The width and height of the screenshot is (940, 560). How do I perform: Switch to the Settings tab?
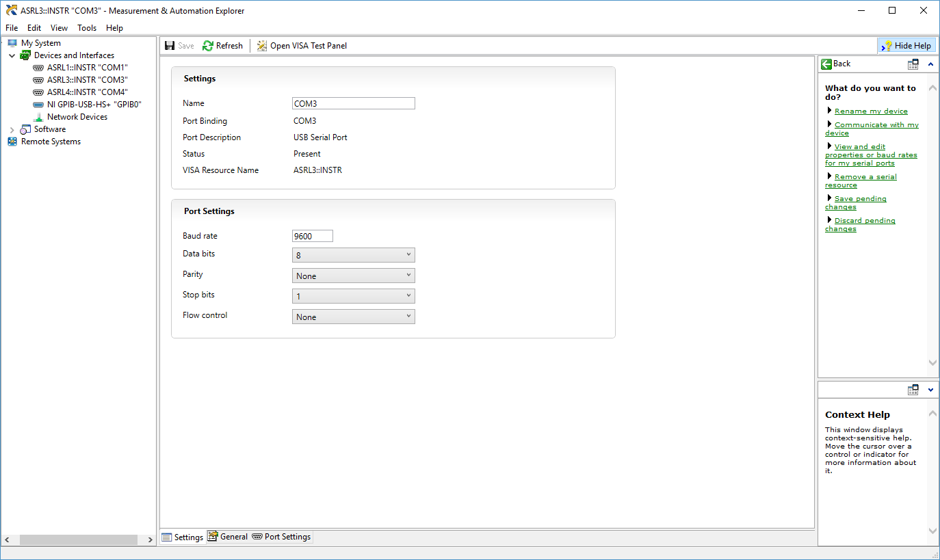coord(182,537)
